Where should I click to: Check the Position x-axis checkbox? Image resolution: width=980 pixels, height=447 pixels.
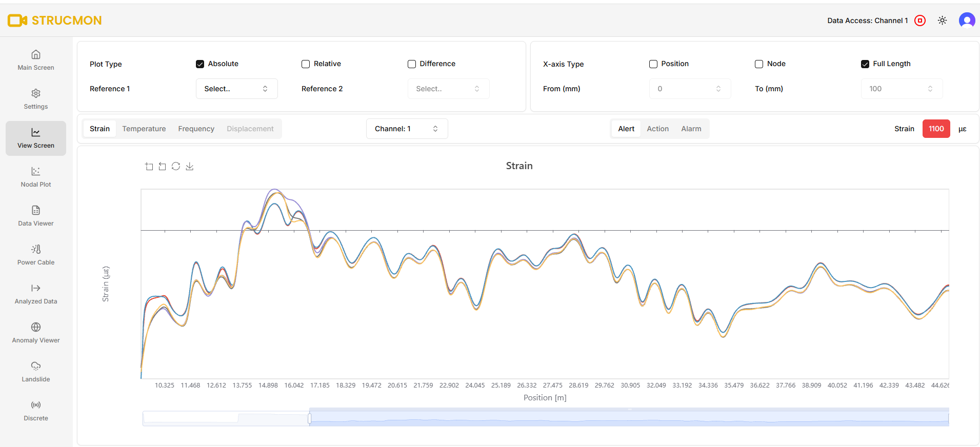[x=653, y=64]
